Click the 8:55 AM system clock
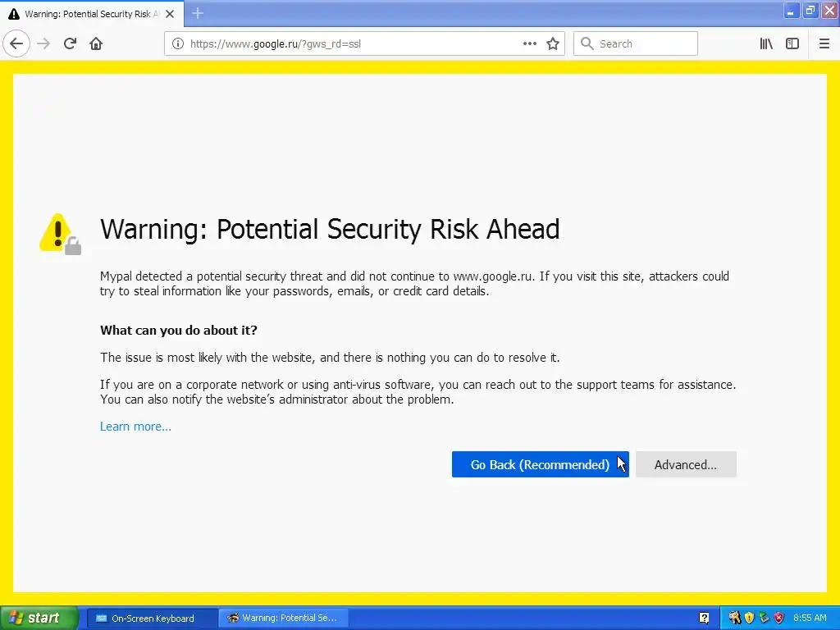This screenshot has width=840, height=630. pyautogui.click(x=810, y=619)
